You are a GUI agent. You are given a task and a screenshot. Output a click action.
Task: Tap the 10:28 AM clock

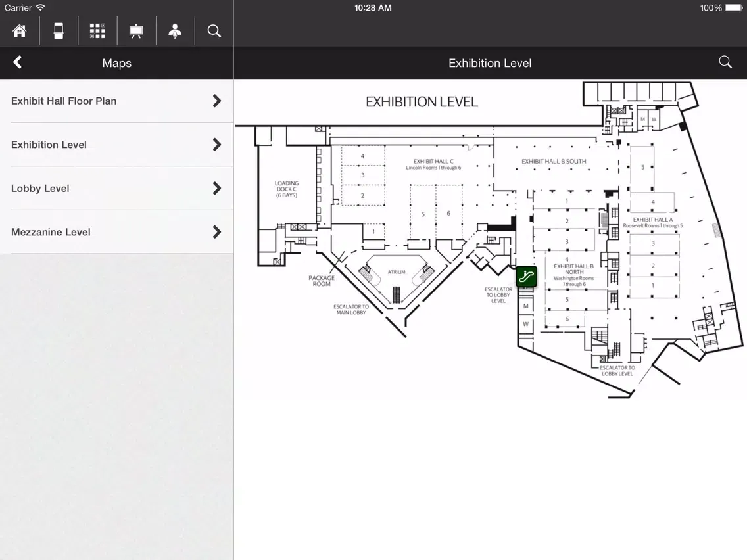click(373, 8)
